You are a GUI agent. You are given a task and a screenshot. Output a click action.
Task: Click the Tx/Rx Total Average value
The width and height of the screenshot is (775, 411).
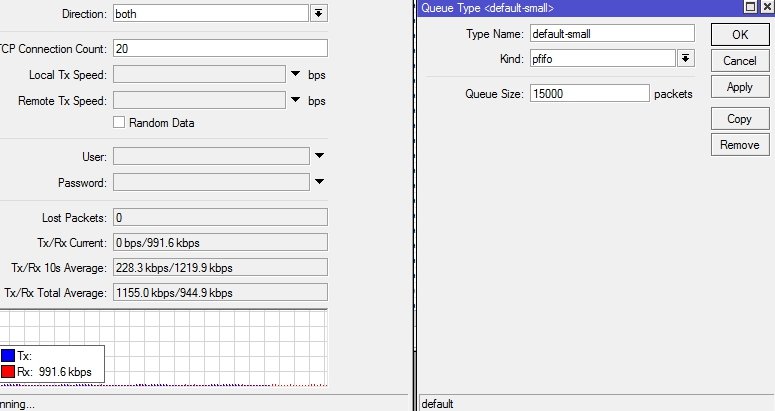pos(220,292)
